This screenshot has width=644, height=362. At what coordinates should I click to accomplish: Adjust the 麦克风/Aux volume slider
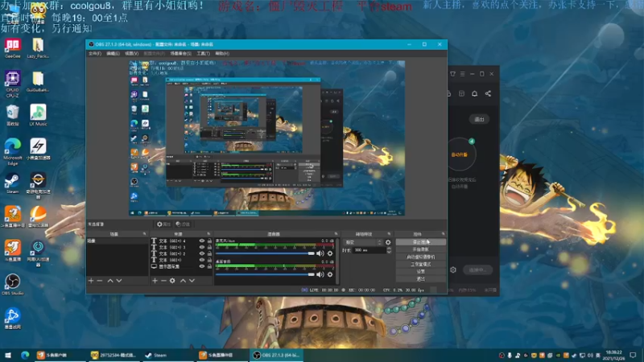[x=266, y=253]
